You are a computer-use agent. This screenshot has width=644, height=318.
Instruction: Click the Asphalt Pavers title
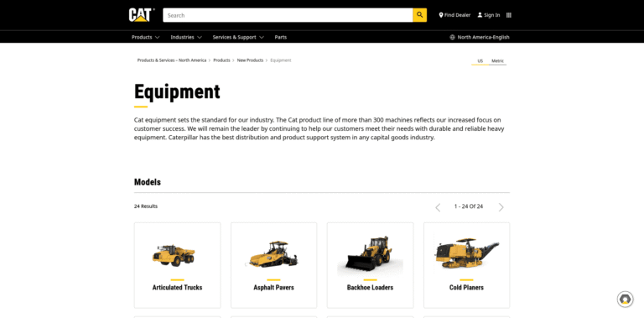pyautogui.click(x=273, y=288)
